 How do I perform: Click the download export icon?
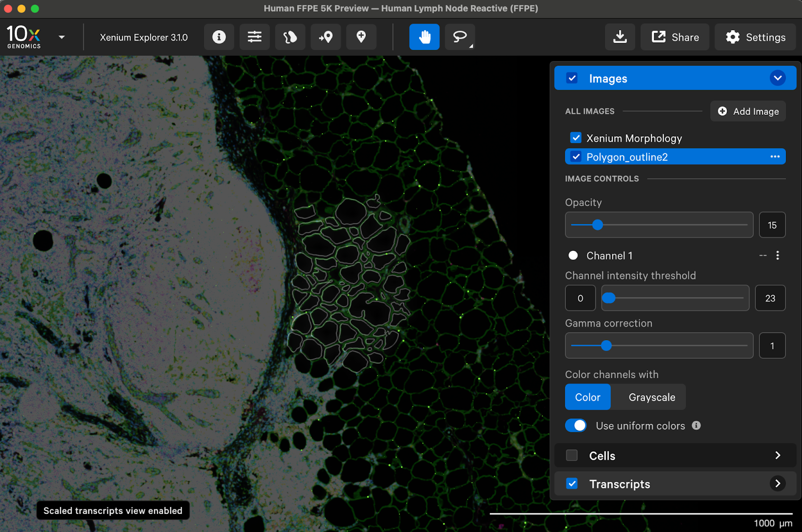(x=620, y=37)
